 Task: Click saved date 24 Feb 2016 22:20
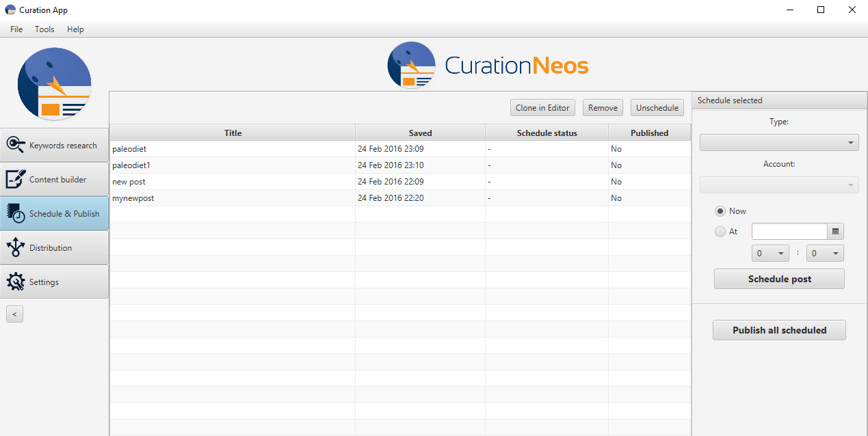pos(391,198)
